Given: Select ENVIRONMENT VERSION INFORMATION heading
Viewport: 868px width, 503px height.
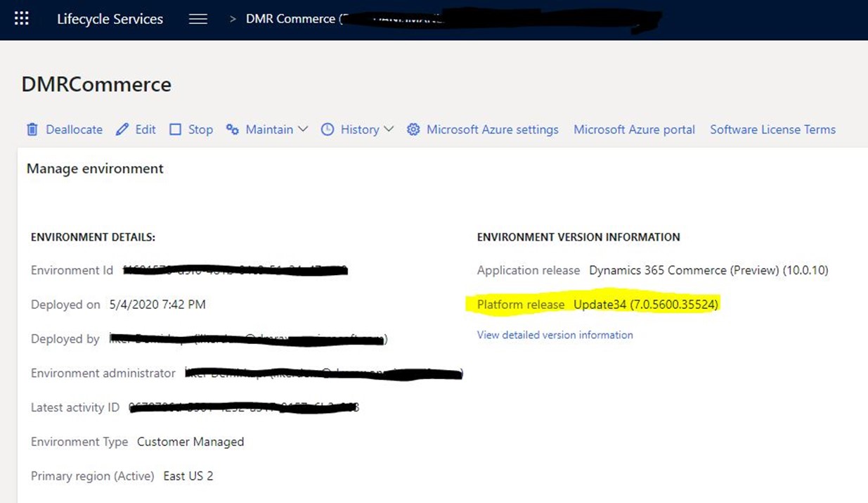Looking at the screenshot, I should pos(578,237).
